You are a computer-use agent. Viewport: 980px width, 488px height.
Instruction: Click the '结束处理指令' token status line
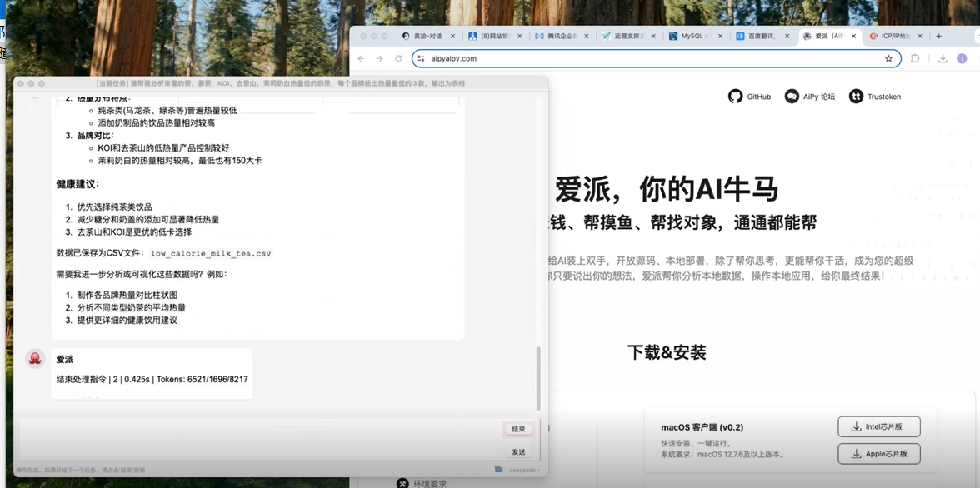pos(152,379)
